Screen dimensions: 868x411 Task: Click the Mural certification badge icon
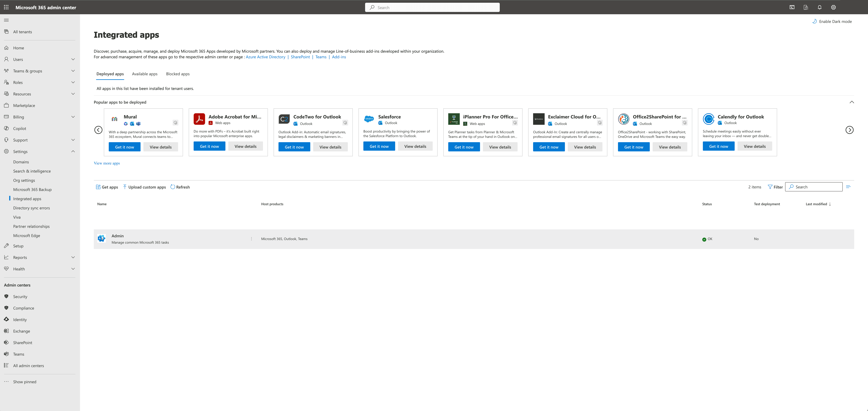[x=175, y=123]
